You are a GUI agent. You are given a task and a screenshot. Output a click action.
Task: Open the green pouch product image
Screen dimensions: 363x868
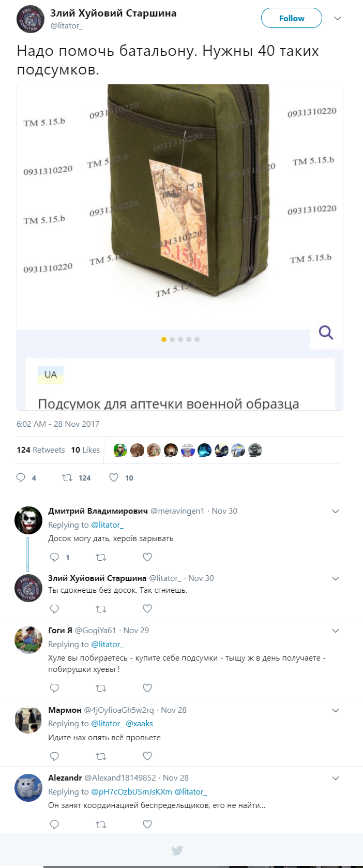click(180, 207)
